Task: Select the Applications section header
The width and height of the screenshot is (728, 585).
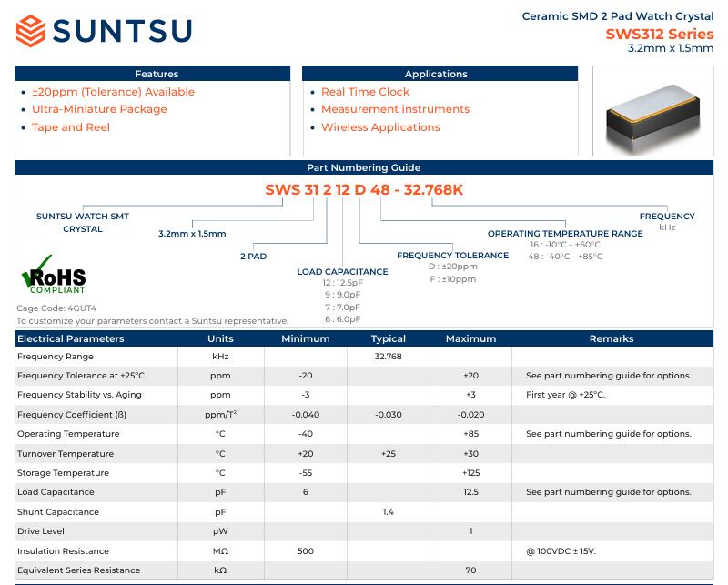Action: click(436, 74)
